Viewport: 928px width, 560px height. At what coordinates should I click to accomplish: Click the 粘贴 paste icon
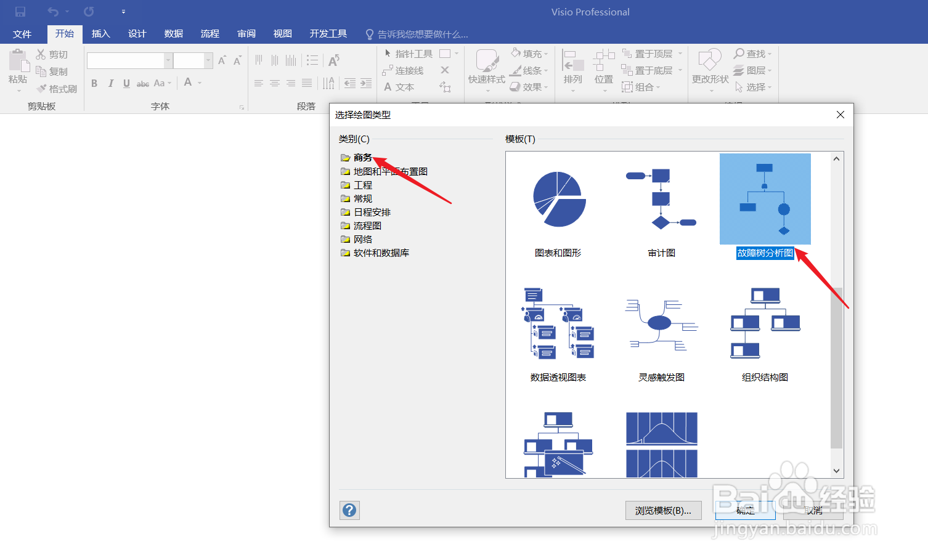pyautogui.click(x=18, y=62)
